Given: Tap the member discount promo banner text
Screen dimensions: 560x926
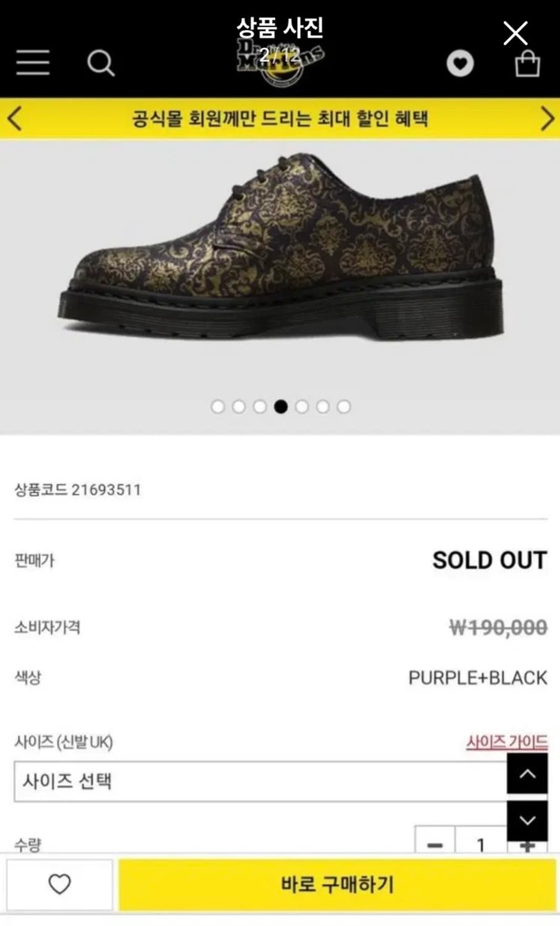Looking at the screenshot, I should pos(280,119).
